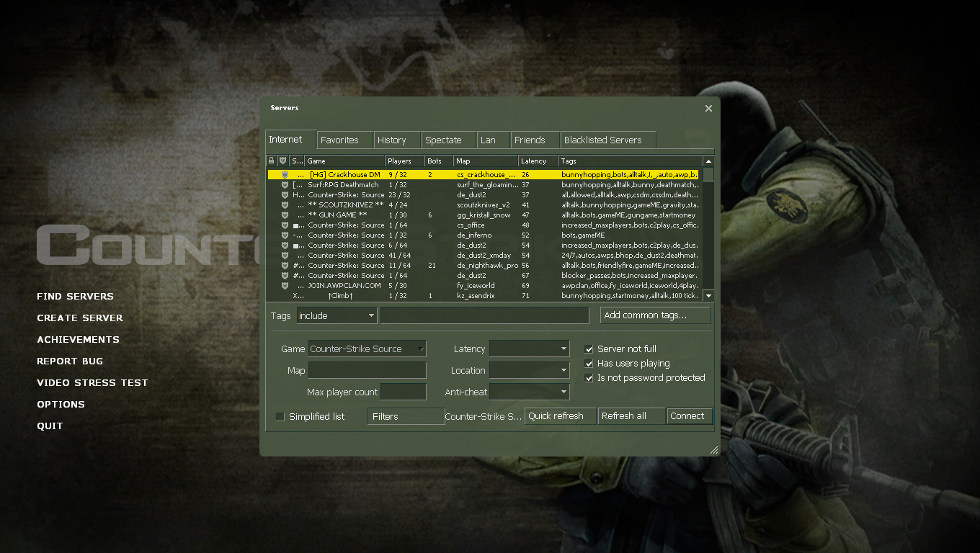Screen dimensions: 980x553
Task: Open OPTIONS from the main menu
Action: coord(61,404)
